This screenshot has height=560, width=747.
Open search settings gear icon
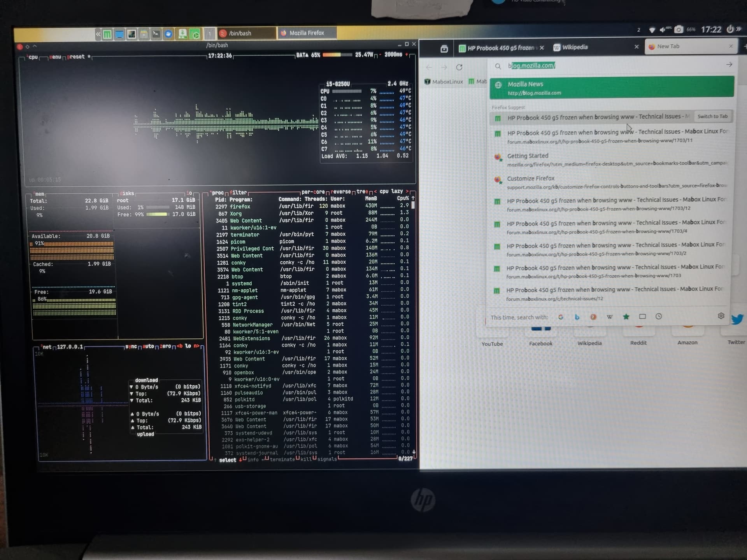pyautogui.click(x=721, y=316)
